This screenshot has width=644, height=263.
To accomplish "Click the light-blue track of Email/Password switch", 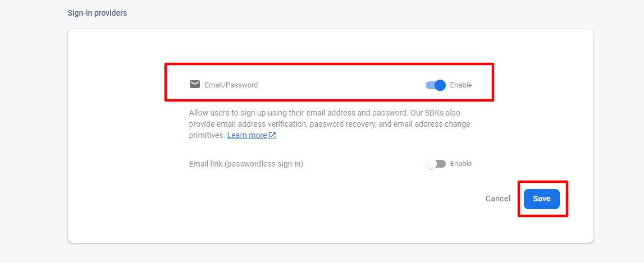I will (430, 85).
